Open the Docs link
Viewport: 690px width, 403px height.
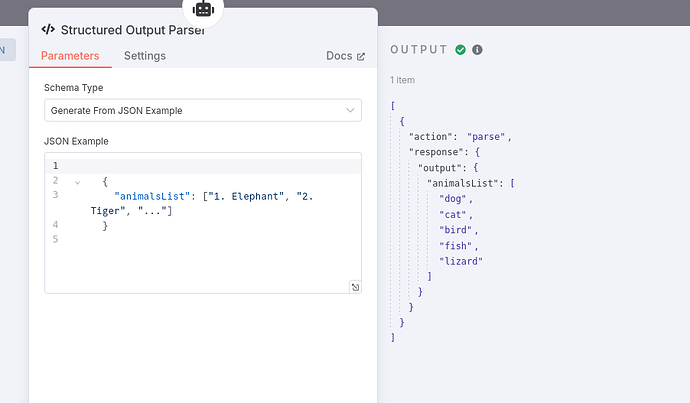tap(339, 57)
